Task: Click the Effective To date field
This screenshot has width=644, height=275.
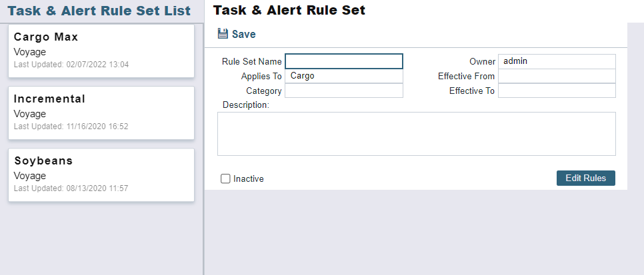Action: point(557,91)
